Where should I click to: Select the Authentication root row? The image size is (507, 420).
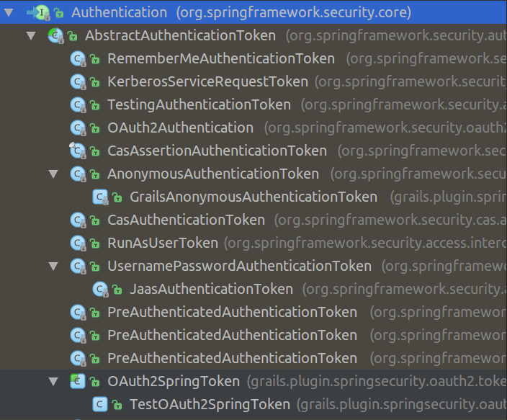pos(253,12)
